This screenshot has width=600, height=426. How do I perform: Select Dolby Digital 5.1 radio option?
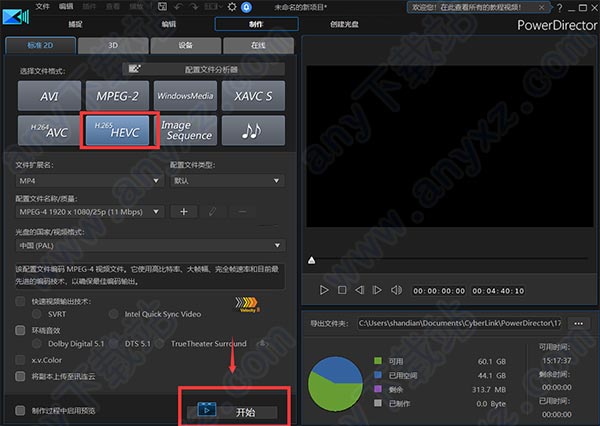(37, 343)
